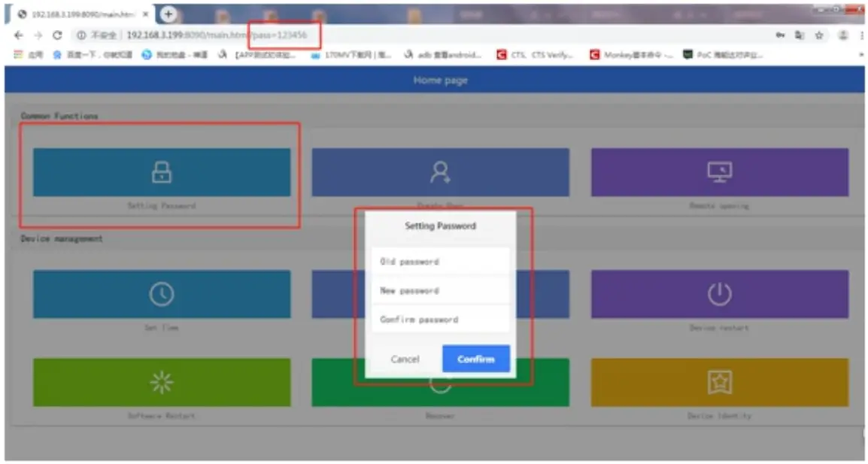Open the APP bookmark entry
The height and width of the screenshot is (464, 868).
coord(256,55)
